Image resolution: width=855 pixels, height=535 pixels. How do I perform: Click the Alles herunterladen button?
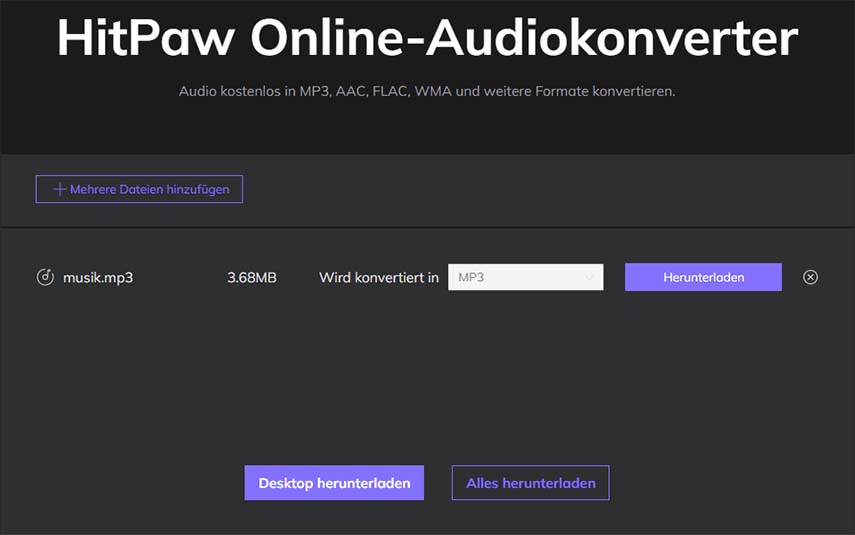click(x=531, y=483)
